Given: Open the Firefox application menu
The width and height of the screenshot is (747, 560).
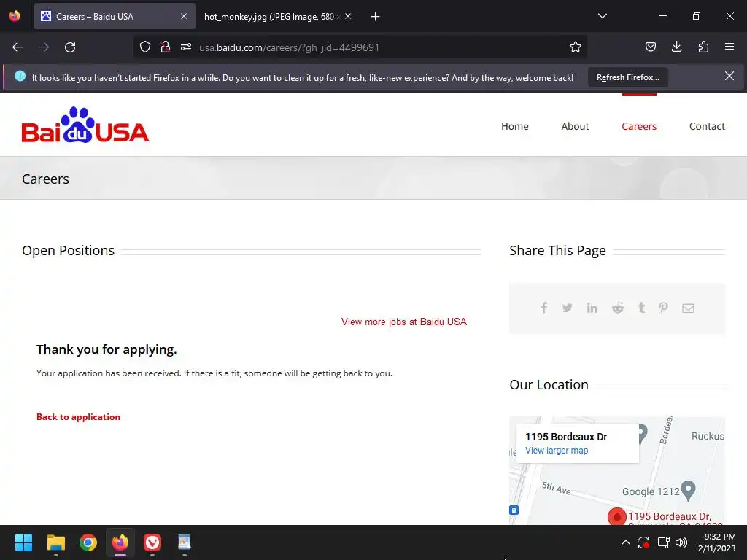Looking at the screenshot, I should click(729, 47).
